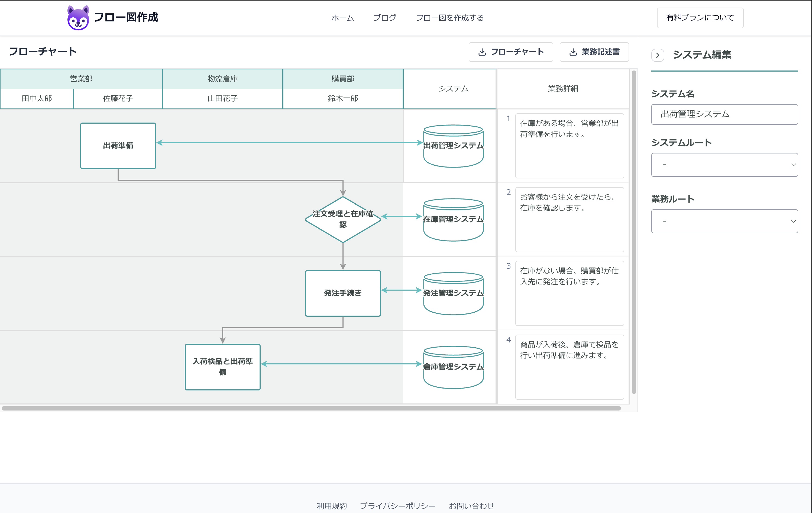
Task: Select the 出荷管理システム database cylinder
Action: point(453,146)
